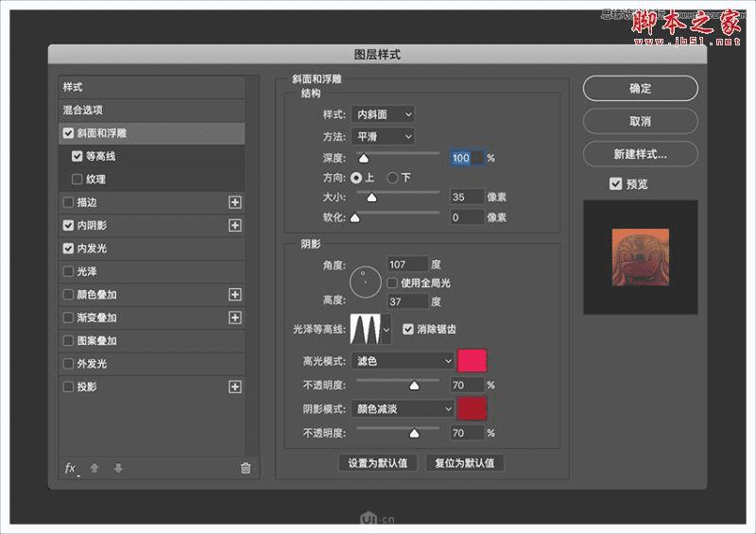Viewport: 756px width, 534px height.
Task: Select 样式 item in left list
Action: (151, 87)
